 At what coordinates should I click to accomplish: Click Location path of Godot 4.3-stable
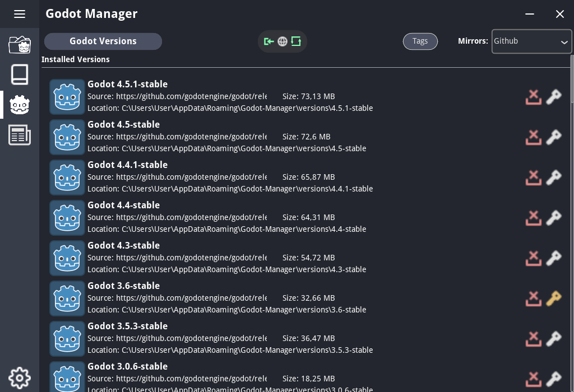click(x=226, y=269)
